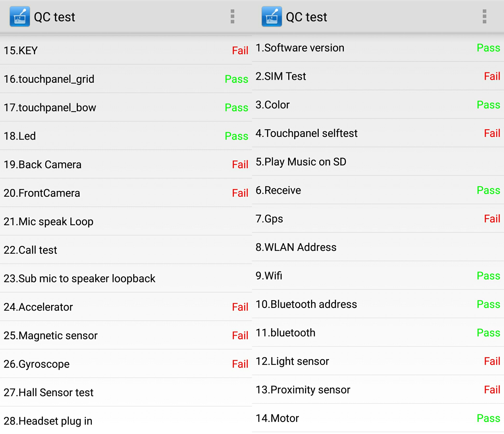Run 23.Sub mic to speaker loopback
Screen dimensions: 504x434
click(126, 278)
